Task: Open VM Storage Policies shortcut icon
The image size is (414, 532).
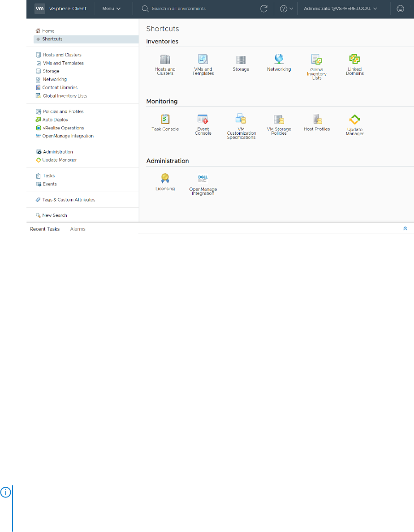Action: click(279, 120)
